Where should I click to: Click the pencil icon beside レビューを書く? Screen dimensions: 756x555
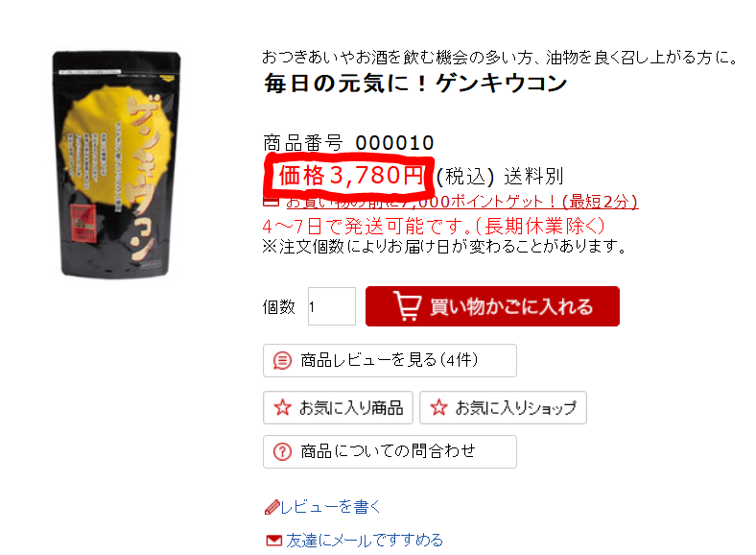coord(272,507)
